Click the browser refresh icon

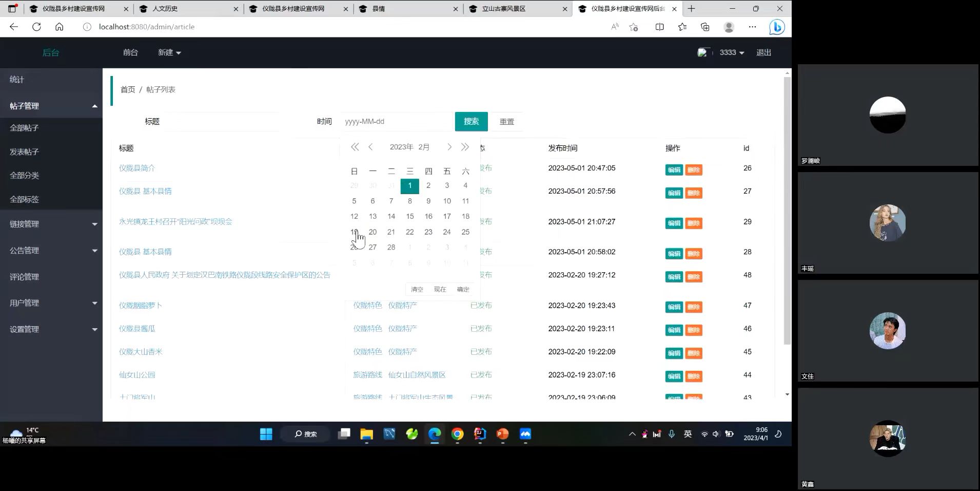36,27
